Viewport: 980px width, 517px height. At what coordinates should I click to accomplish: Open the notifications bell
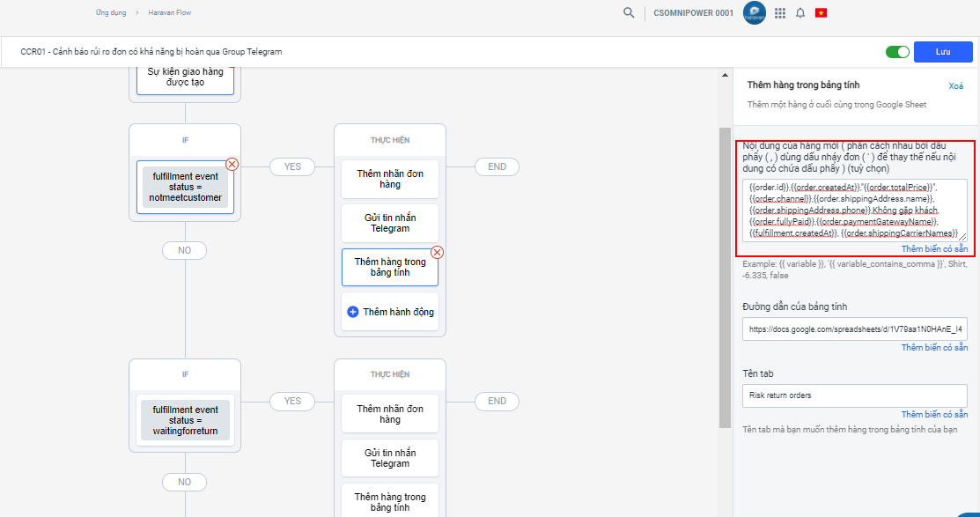(799, 13)
